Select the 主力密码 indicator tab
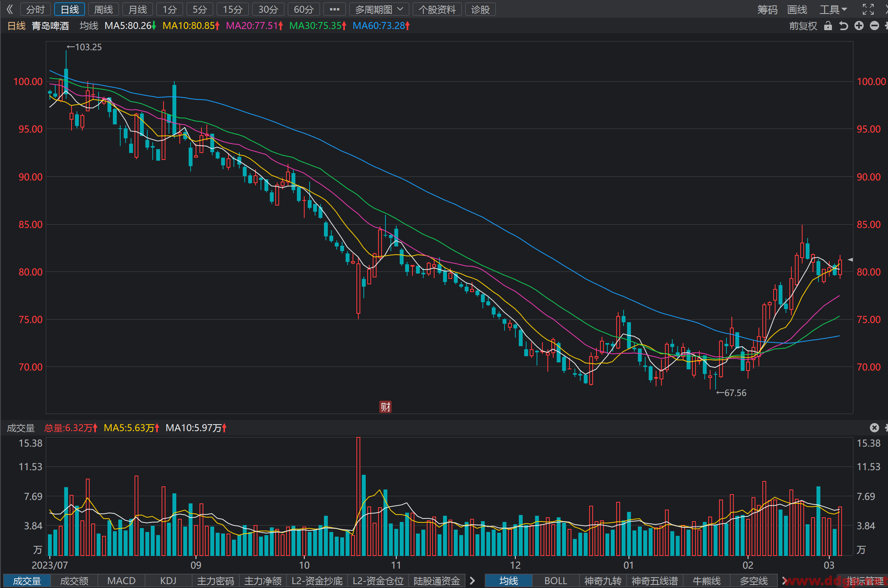 tap(216, 581)
